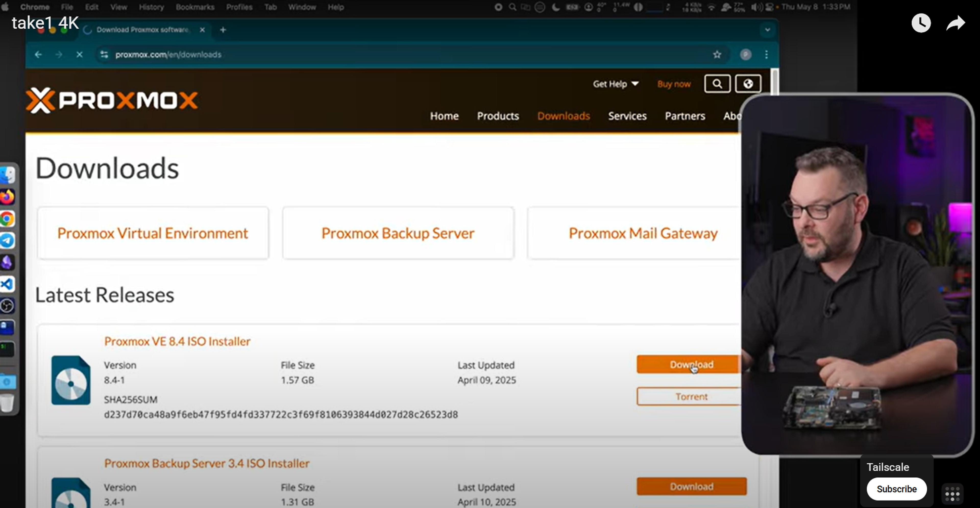
Task: Click the Chrome three-dot menu icon
Action: click(x=766, y=55)
